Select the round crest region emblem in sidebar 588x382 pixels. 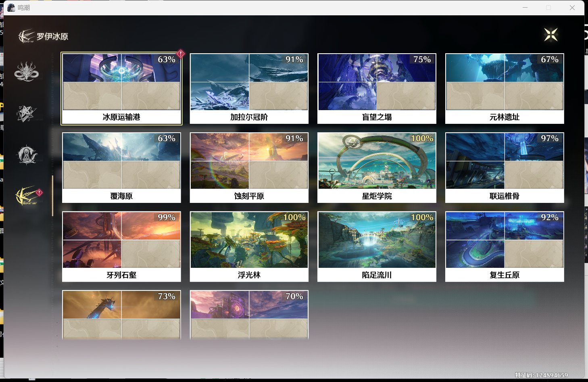point(26,155)
